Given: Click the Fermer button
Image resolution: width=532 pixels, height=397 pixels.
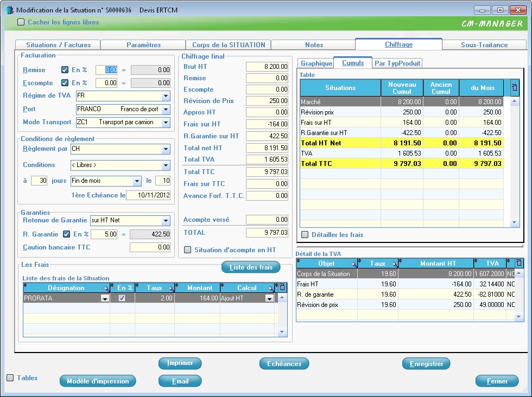Looking at the screenshot, I should coord(497,381).
